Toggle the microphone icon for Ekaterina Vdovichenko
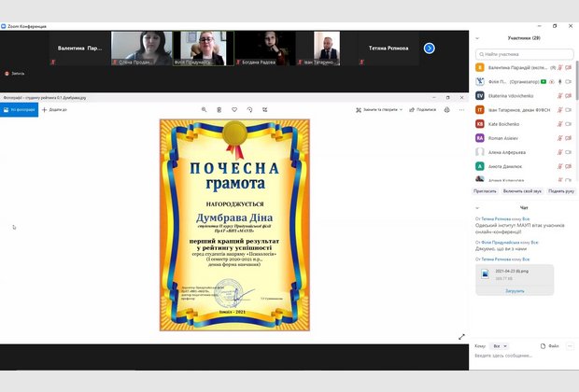 coord(559,95)
